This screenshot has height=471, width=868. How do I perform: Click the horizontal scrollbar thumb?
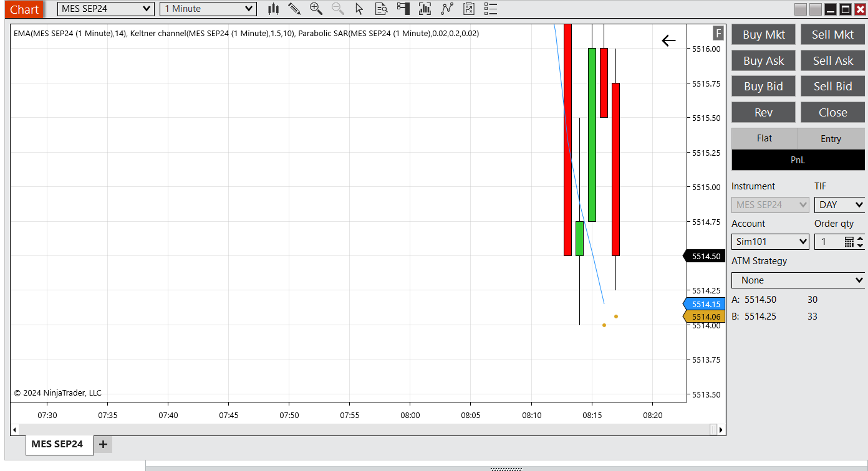(713, 430)
